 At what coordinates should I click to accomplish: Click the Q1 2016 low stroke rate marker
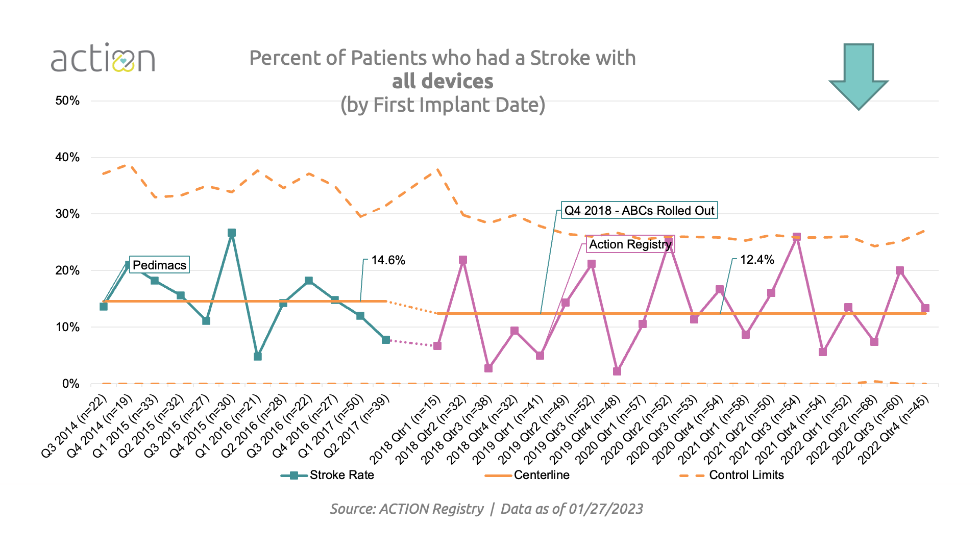(x=258, y=357)
